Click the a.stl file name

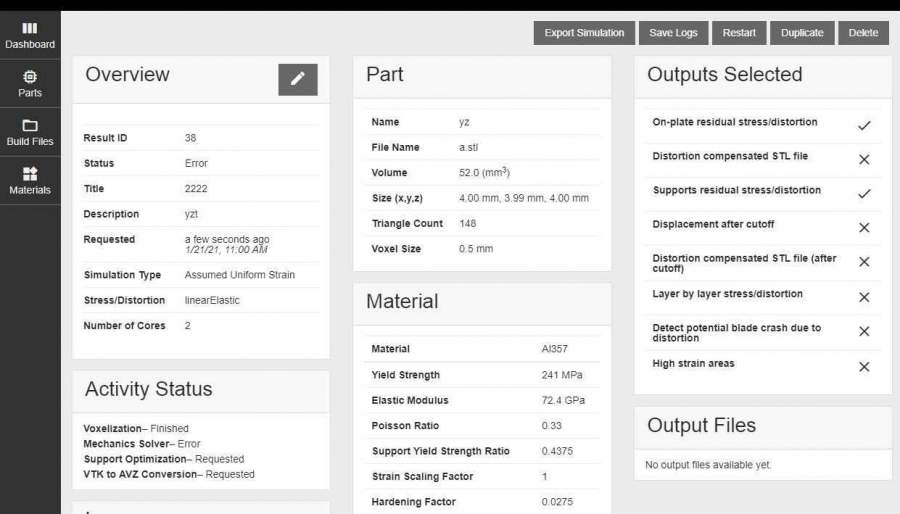[468, 147]
